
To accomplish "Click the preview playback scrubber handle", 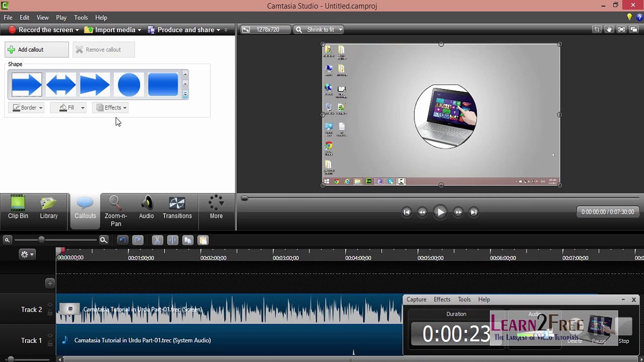I will coord(245,199).
